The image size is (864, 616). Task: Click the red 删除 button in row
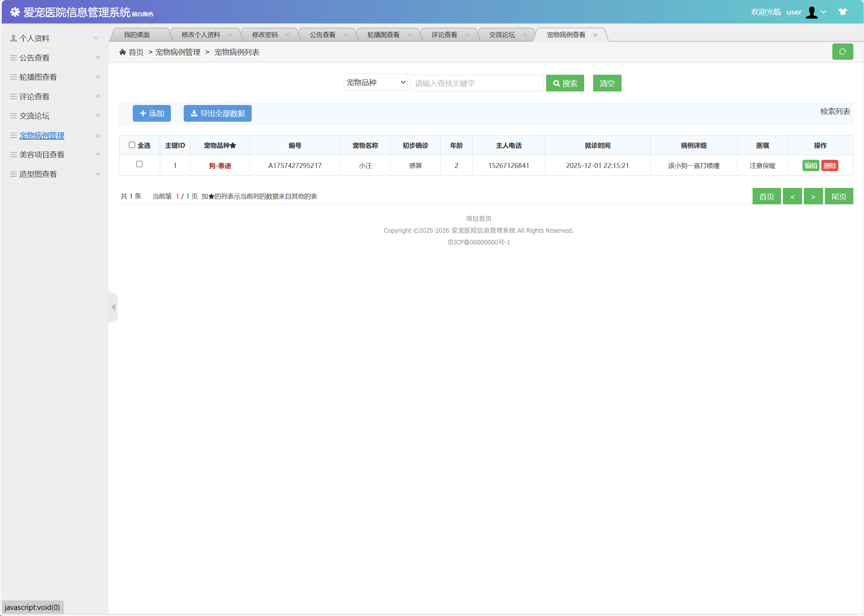(829, 166)
